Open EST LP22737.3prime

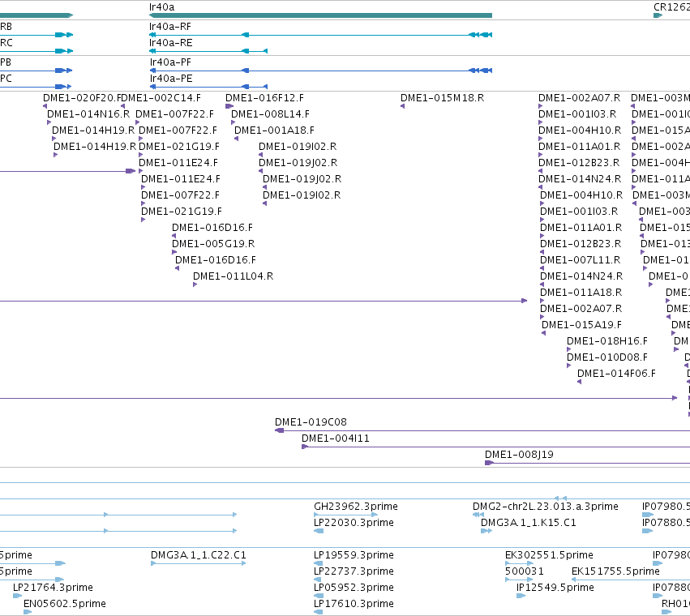tap(354, 571)
